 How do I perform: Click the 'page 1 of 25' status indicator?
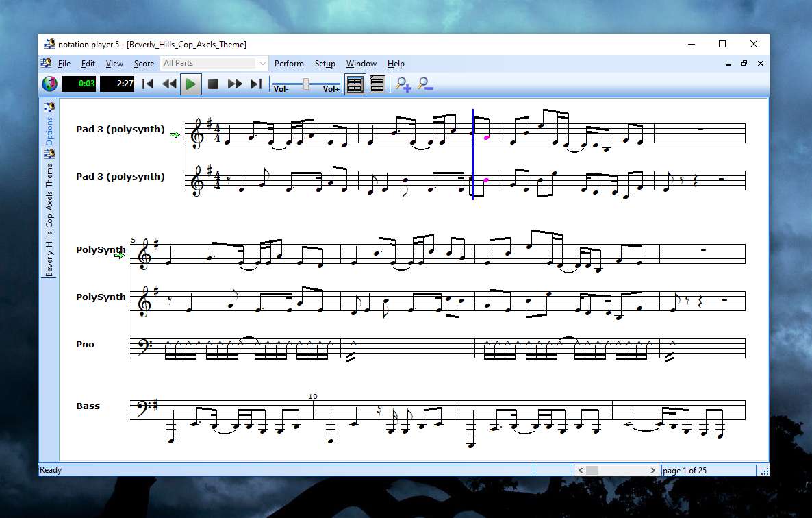point(709,470)
